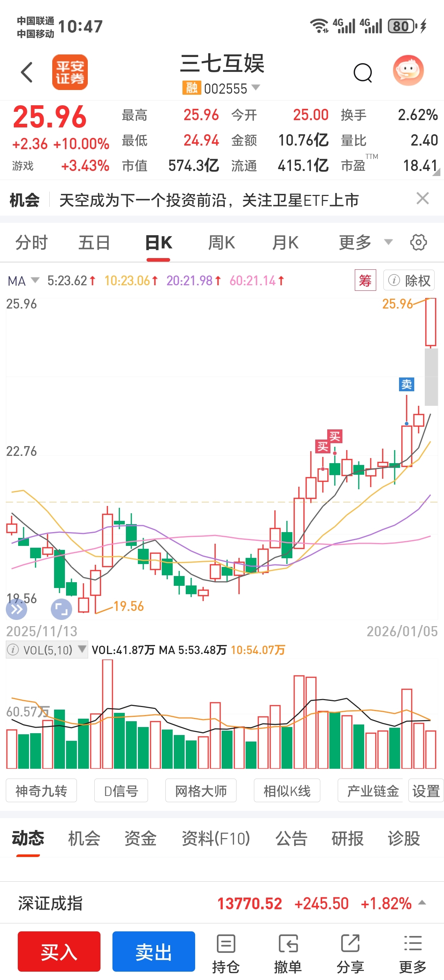Tap the double-arrow scroll chart icon
This screenshot has height=980, width=444.
[x=16, y=609]
